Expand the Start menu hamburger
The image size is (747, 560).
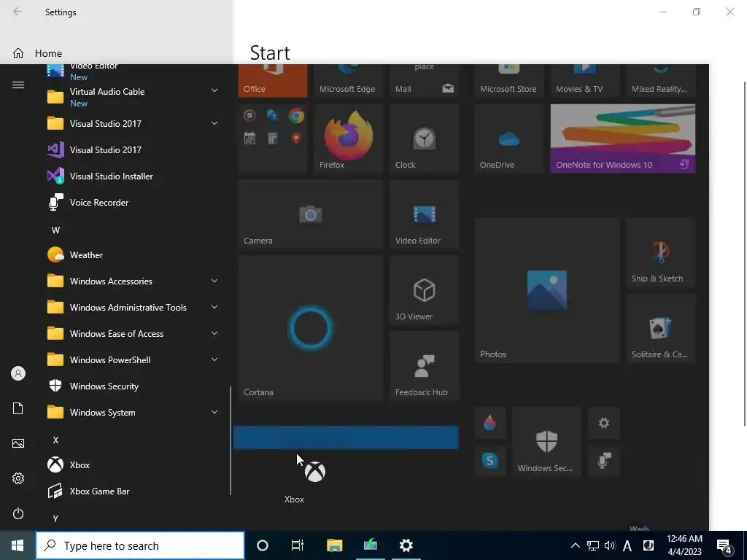pyautogui.click(x=18, y=85)
